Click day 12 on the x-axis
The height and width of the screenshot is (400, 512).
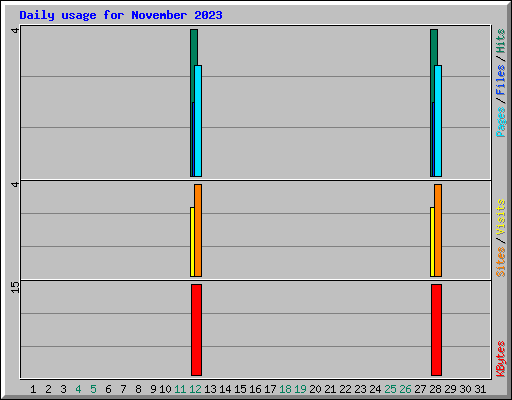(x=195, y=389)
